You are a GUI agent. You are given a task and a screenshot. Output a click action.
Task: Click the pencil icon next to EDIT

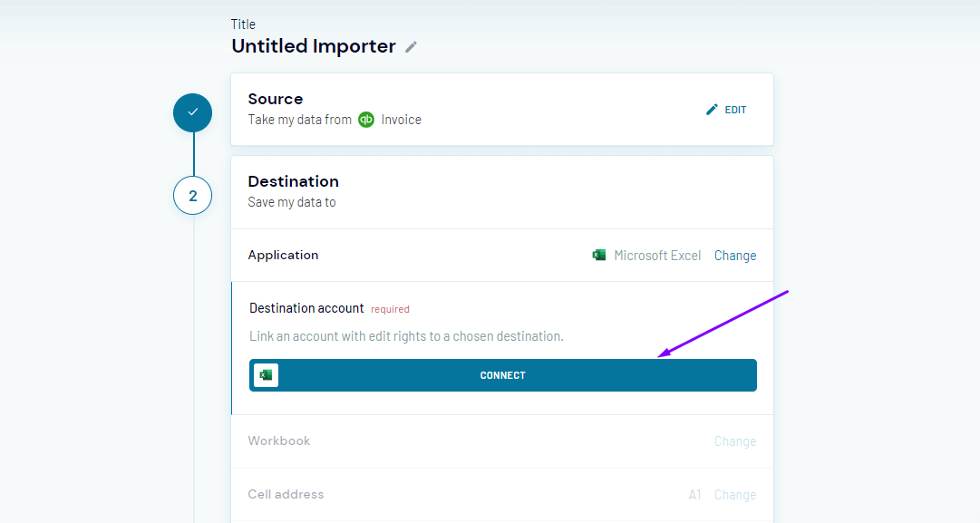(712, 110)
